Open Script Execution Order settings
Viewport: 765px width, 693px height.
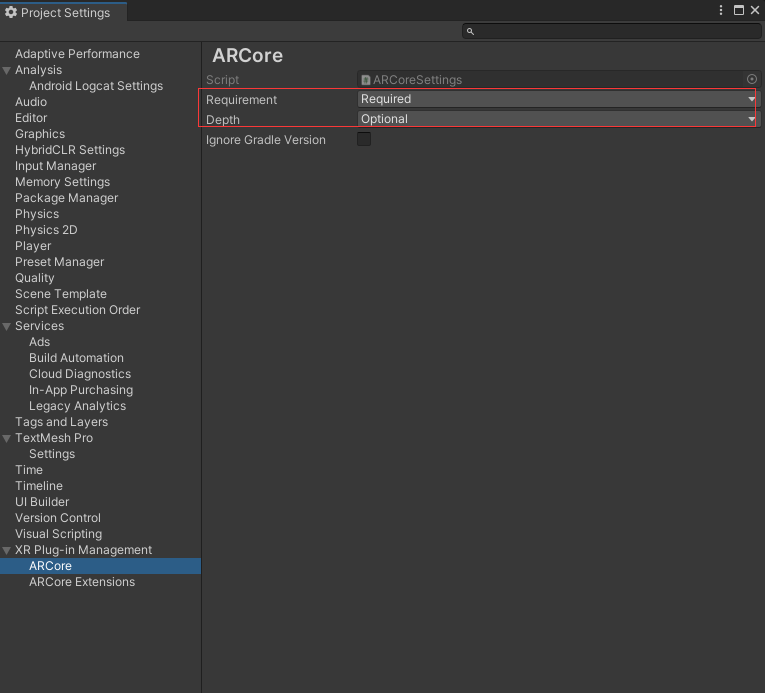pyautogui.click(x=77, y=310)
